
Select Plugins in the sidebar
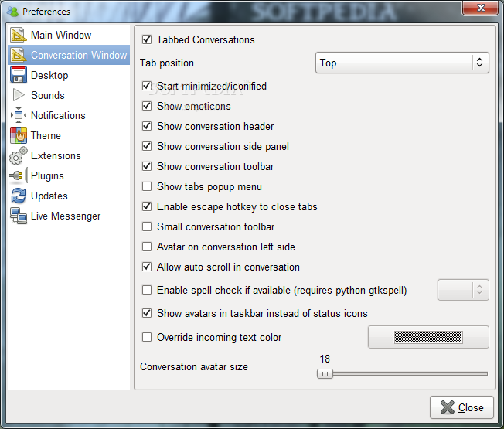pos(69,175)
